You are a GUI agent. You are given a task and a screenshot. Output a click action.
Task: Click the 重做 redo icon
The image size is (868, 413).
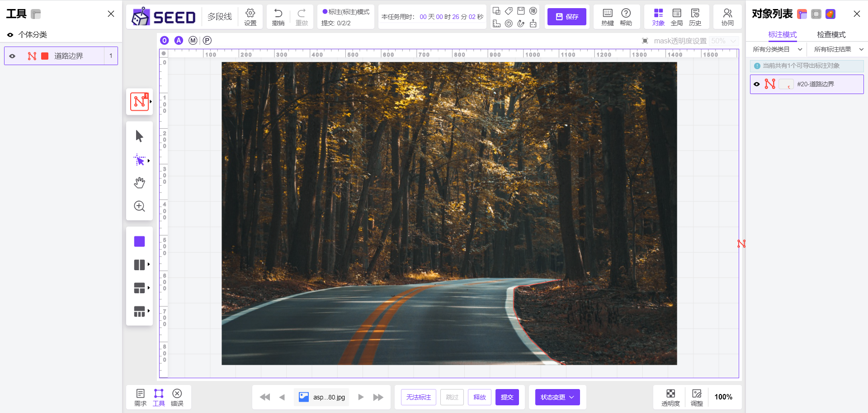click(x=302, y=17)
